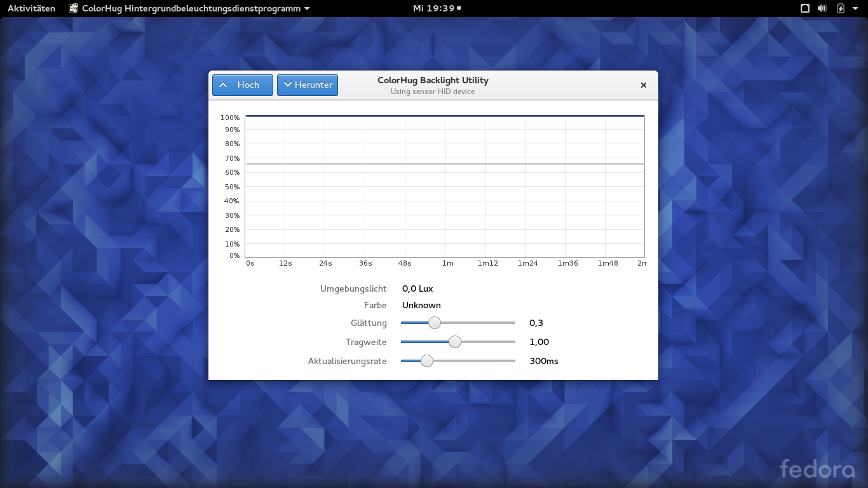Click the Glättung label

click(x=369, y=323)
